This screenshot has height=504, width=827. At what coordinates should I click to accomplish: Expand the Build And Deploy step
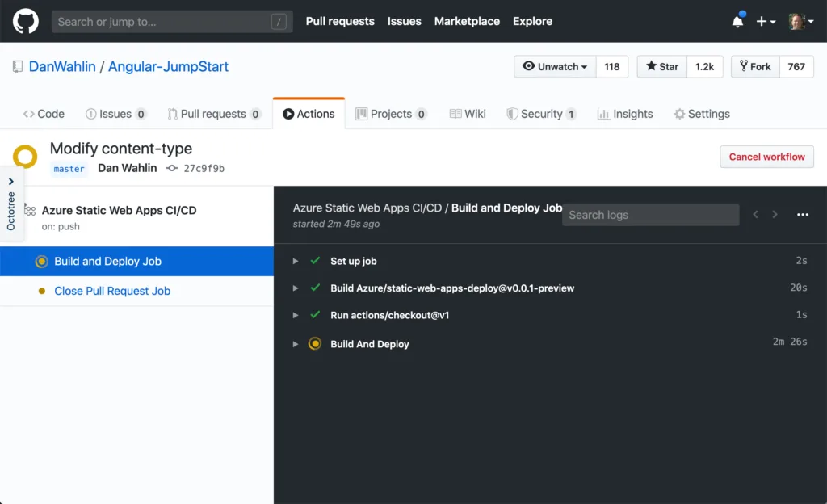pos(296,344)
